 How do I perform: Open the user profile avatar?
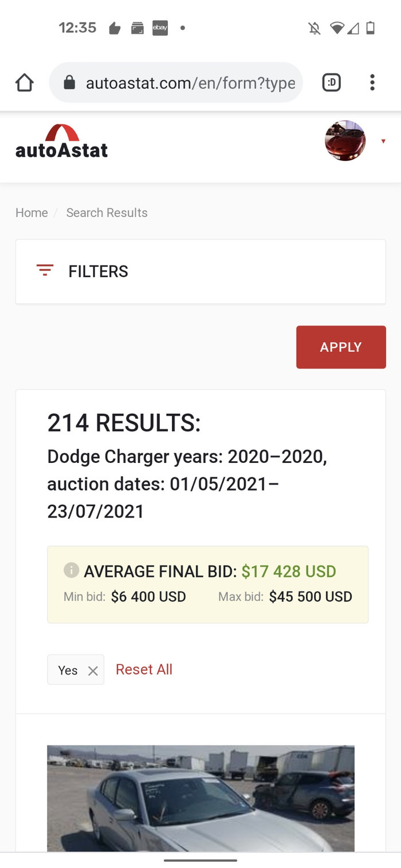(345, 141)
